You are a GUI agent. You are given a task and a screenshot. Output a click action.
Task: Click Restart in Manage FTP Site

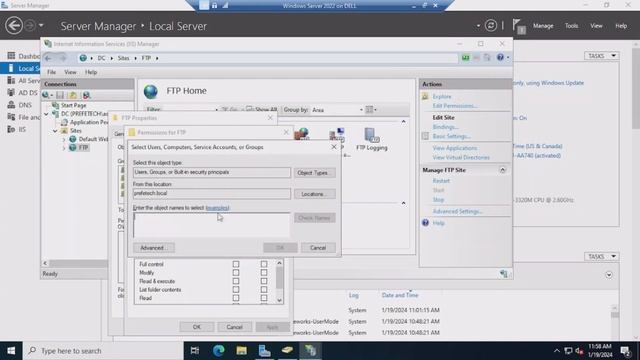(x=441, y=181)
